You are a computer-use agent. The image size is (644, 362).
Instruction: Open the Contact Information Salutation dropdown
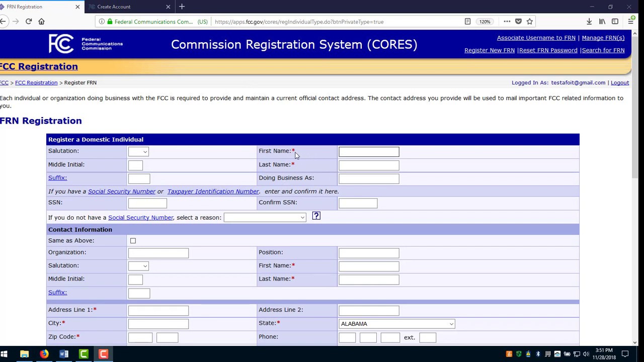click(138, 266)
